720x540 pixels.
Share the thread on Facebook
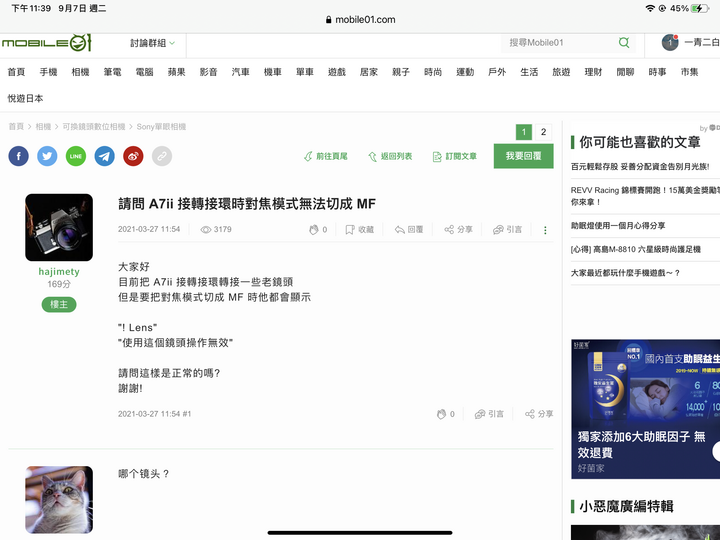[18, 156]
